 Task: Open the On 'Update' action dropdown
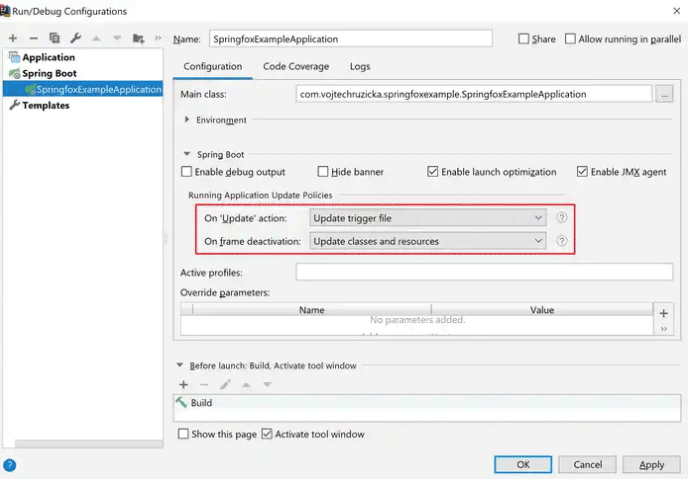427,218
